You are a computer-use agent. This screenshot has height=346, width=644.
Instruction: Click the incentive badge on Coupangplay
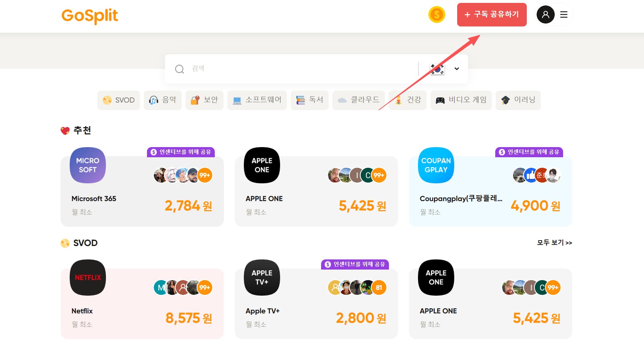pos(529,152)
